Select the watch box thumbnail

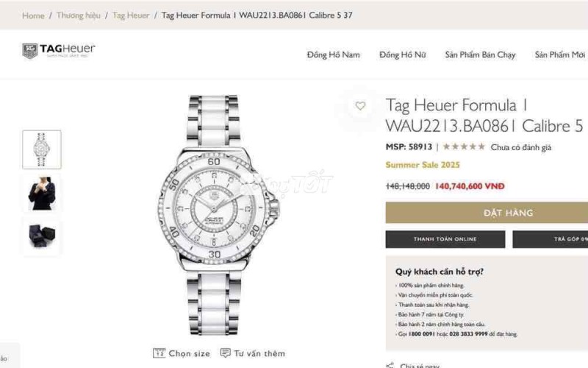pyautogui.click(x=42, y=236)
